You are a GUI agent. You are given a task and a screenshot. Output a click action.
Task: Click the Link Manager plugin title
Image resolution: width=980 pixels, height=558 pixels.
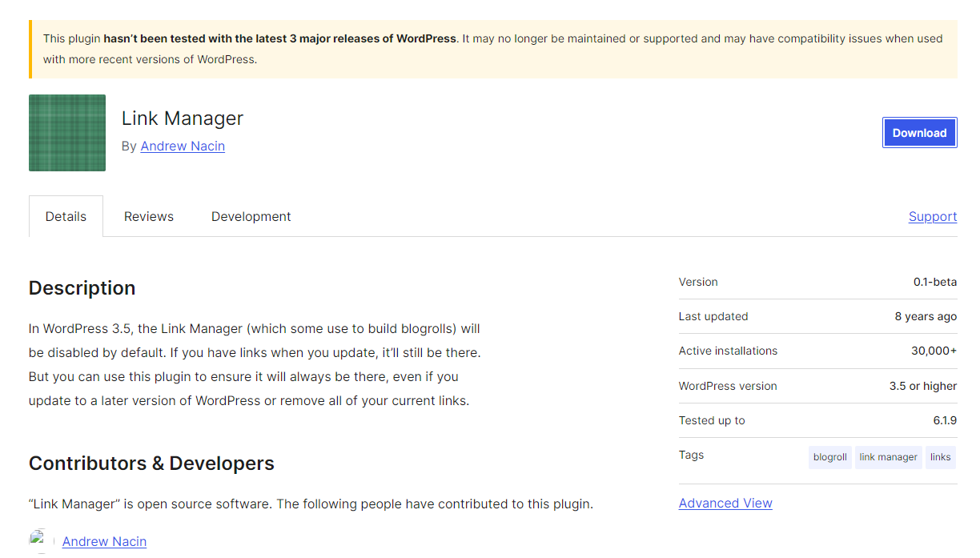point(183,118)
